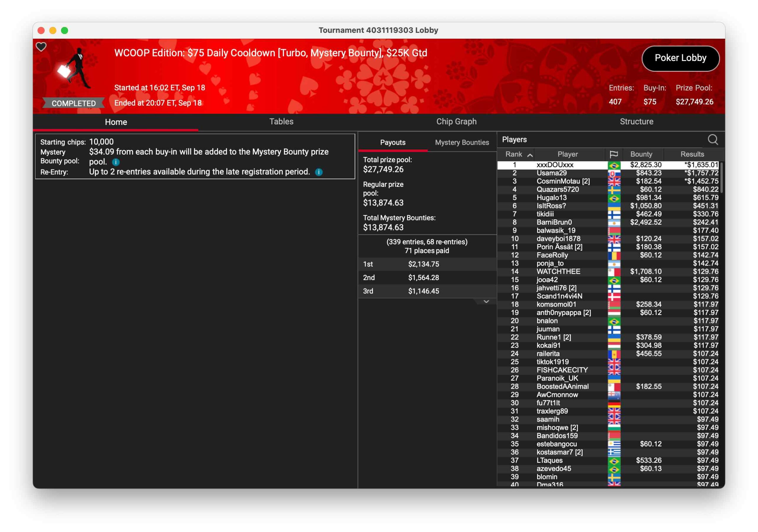
Task: Sort players by Bounty column
Action: 641,154
